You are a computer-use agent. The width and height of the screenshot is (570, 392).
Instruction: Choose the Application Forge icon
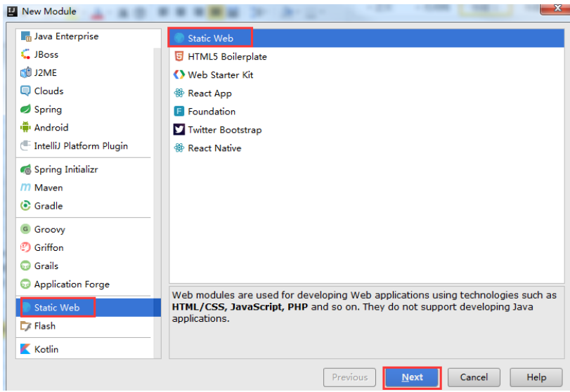coord(25,284)
